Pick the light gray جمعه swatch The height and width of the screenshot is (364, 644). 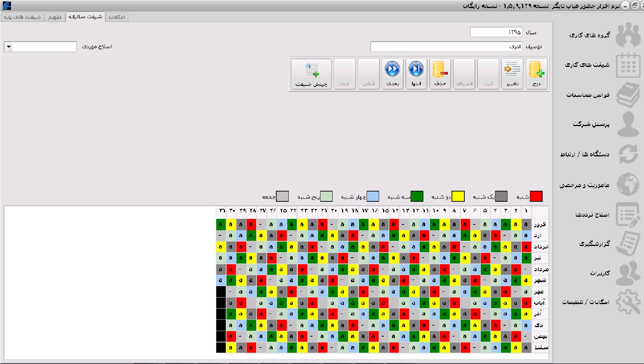click(x=282, y=196)
